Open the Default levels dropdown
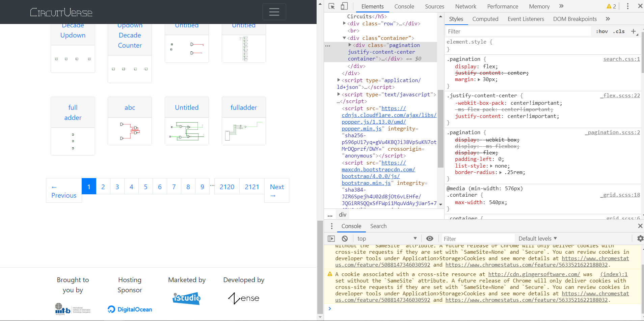644x321 pixels. click(538, 239)
